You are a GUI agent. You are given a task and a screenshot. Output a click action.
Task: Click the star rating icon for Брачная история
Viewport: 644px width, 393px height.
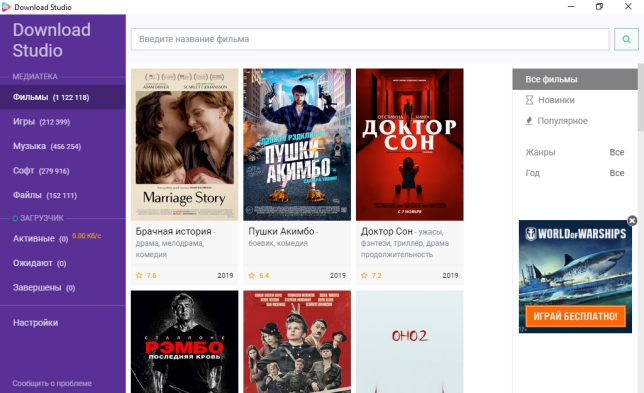139,276
